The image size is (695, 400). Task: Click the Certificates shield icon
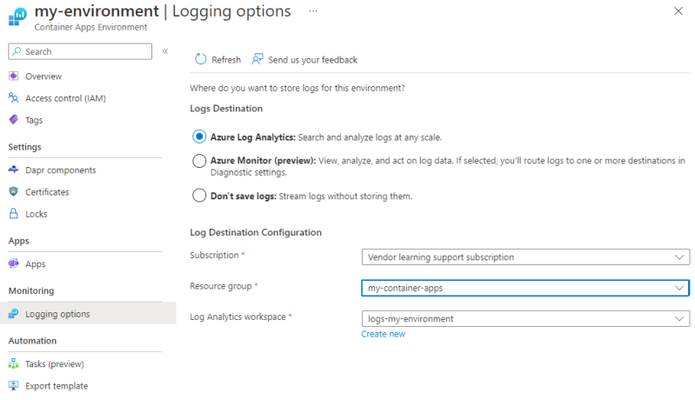(x=14, y=191)
